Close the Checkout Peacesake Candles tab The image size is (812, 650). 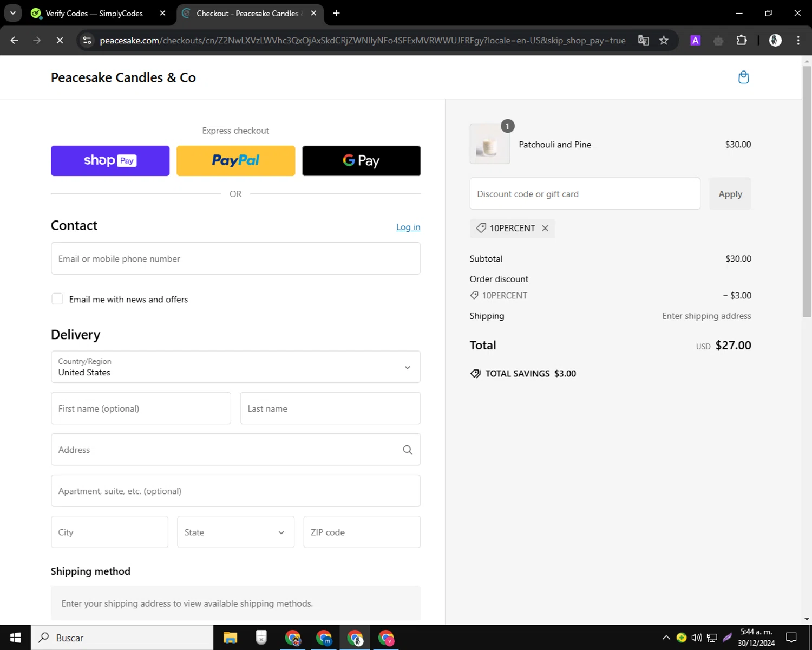pyautogui.click(x=313, y=13)
